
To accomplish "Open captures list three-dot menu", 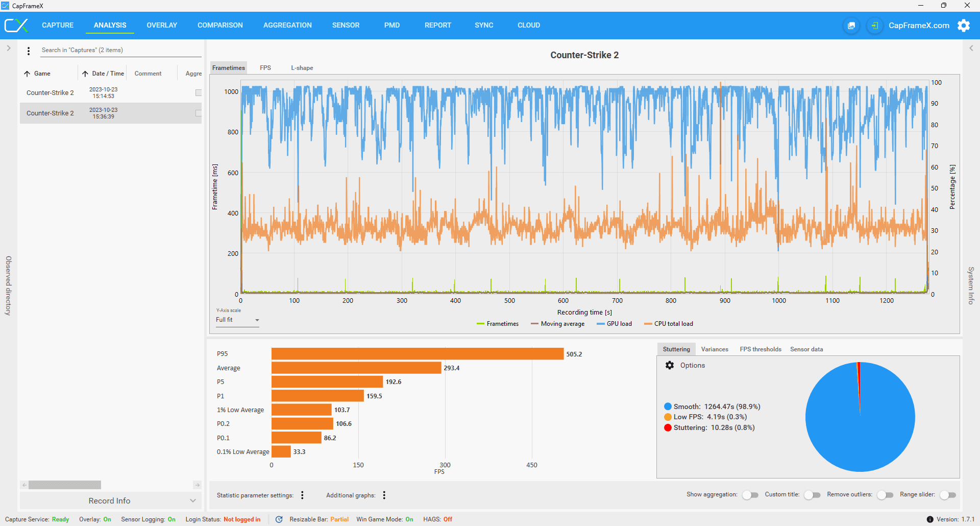I will (x=29, y=51).
